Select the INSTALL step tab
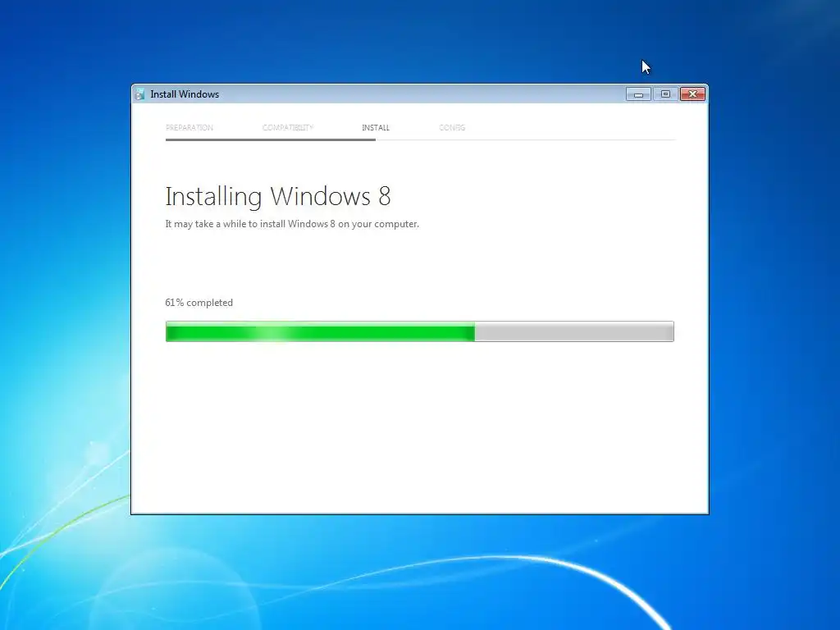Image resolution: width=840 pixels, height=630 pixels. click(x=376, y=127)
